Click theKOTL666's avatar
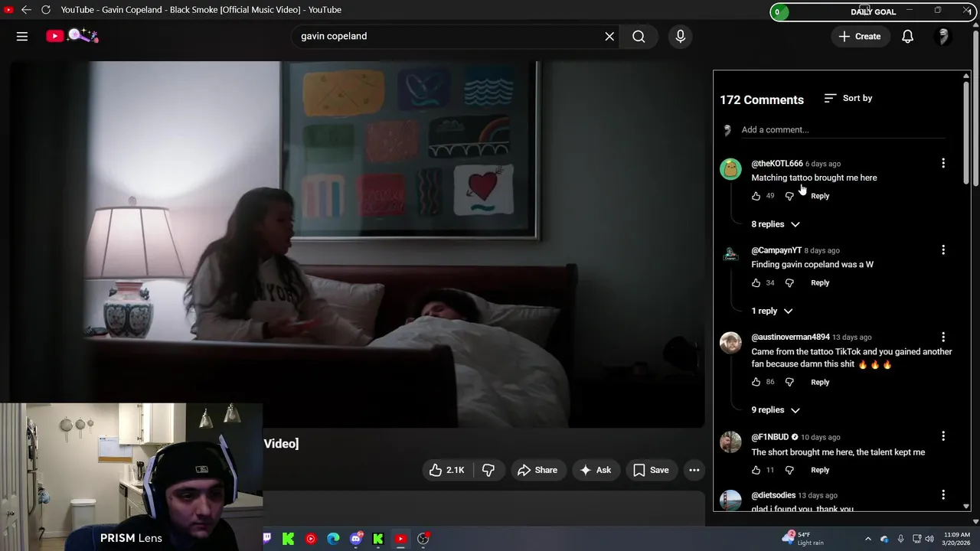This screenshot has height=551, width=980. pyautogui.click(x=730, y=169)
